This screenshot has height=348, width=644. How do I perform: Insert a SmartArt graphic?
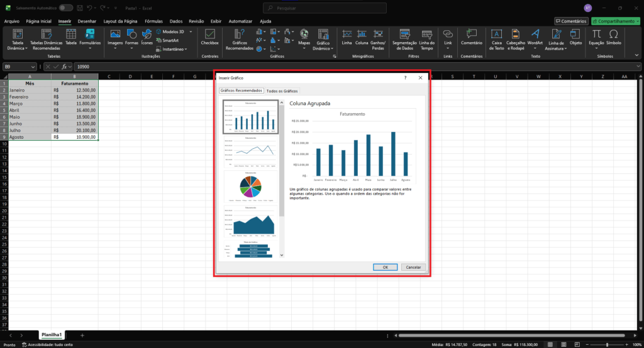(167, 40)
